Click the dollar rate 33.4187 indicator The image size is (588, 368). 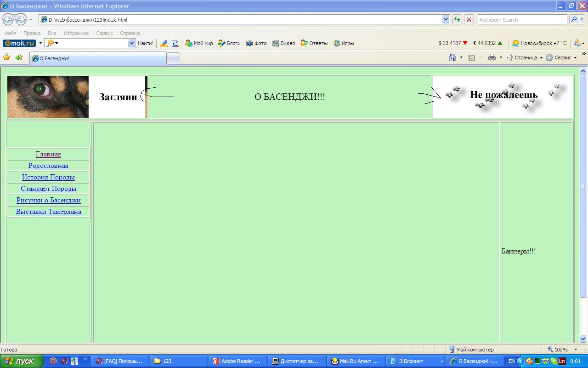point(453,43)
